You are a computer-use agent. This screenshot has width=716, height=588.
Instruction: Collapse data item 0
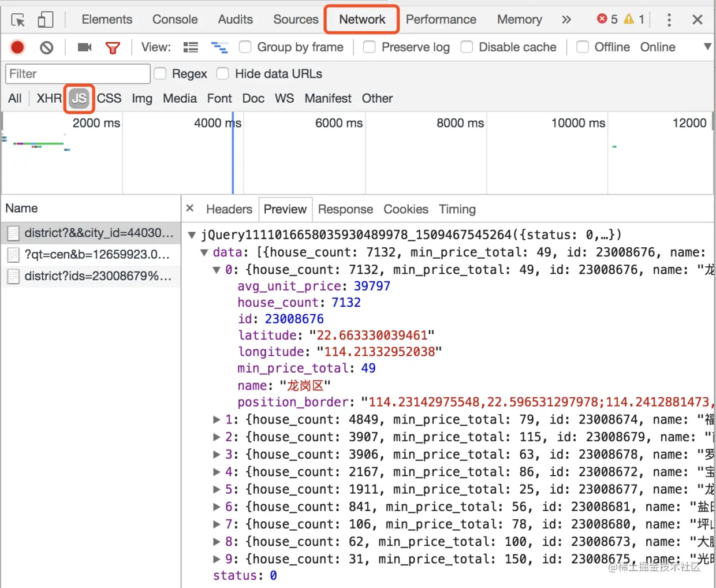pyautogui.click(x=217, y=270)
